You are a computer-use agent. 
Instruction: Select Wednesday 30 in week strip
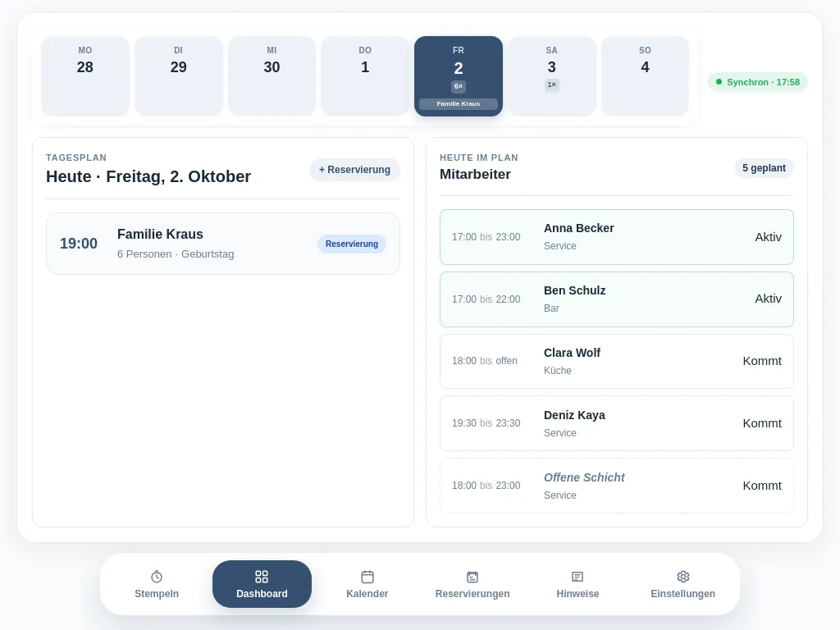point(272,76)
